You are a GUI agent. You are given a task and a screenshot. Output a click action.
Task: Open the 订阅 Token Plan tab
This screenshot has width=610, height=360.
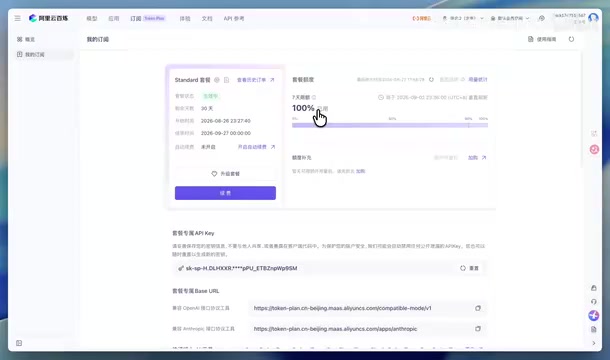pos(148,18)
